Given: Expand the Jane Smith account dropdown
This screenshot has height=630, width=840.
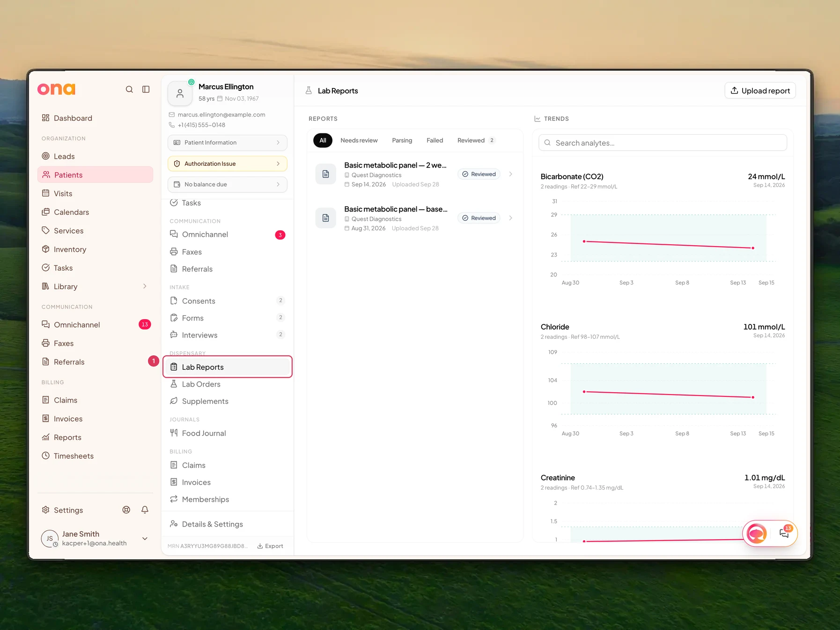Looking at the screenshot, I should click(145, 539).
